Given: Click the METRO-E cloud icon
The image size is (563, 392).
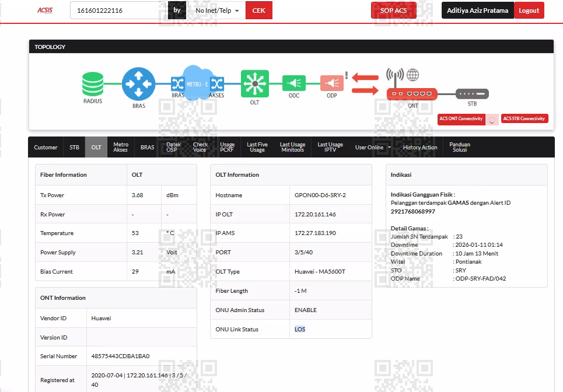Looking at the screenshot, I should point(197,83).
